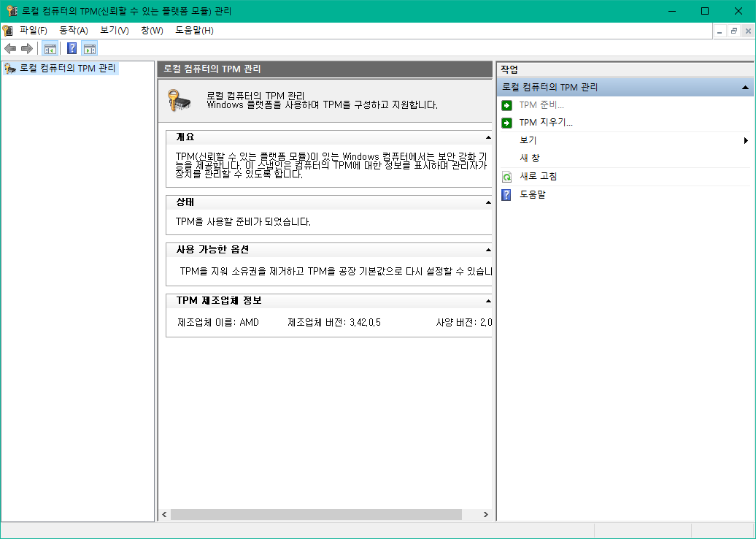Restore the inner MDI child window

click(734, 31)
